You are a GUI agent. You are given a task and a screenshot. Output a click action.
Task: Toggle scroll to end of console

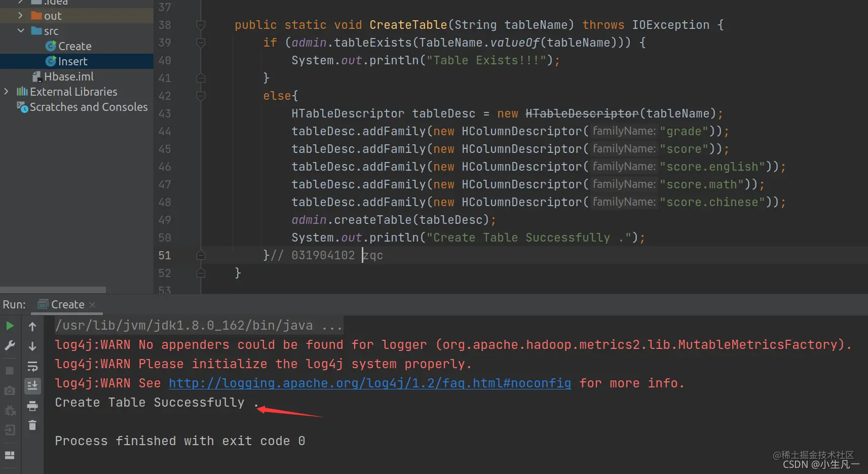pos(32,386)
